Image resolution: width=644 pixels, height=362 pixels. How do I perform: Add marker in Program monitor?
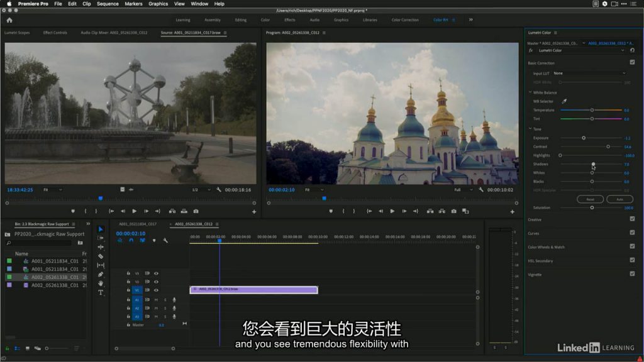pos(331,211)
